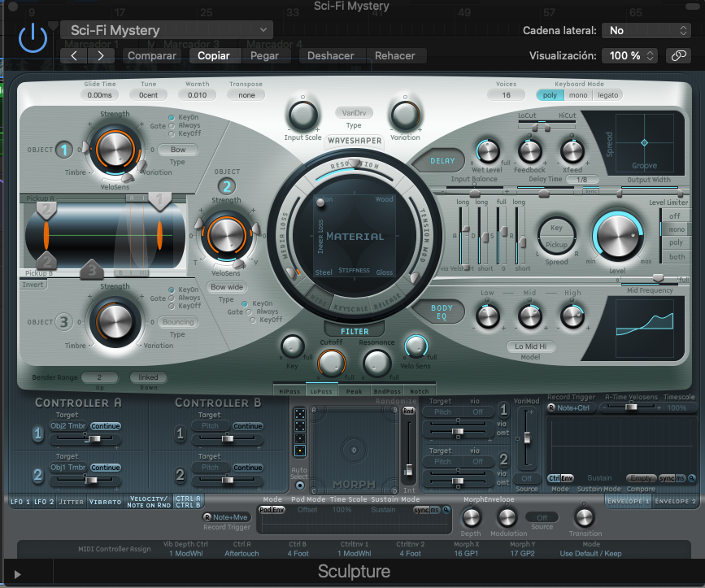Open the Lo Mid Hi model menu
Screen dimensions: 705x588
529,346
